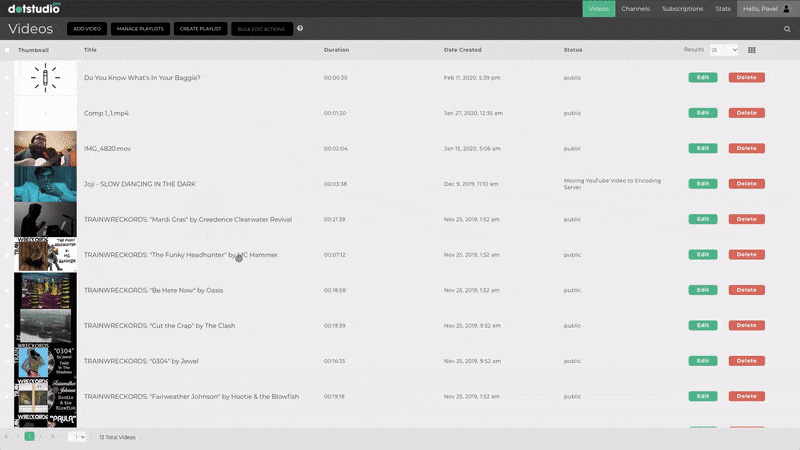Open Bulk Edit Actions dropdown

pos(262,29)
